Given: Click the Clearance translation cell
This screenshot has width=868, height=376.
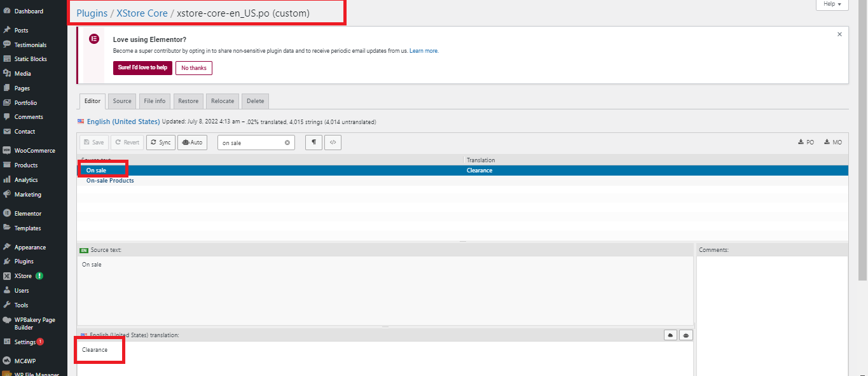Looking at the screenshot, I should point(479,171).
